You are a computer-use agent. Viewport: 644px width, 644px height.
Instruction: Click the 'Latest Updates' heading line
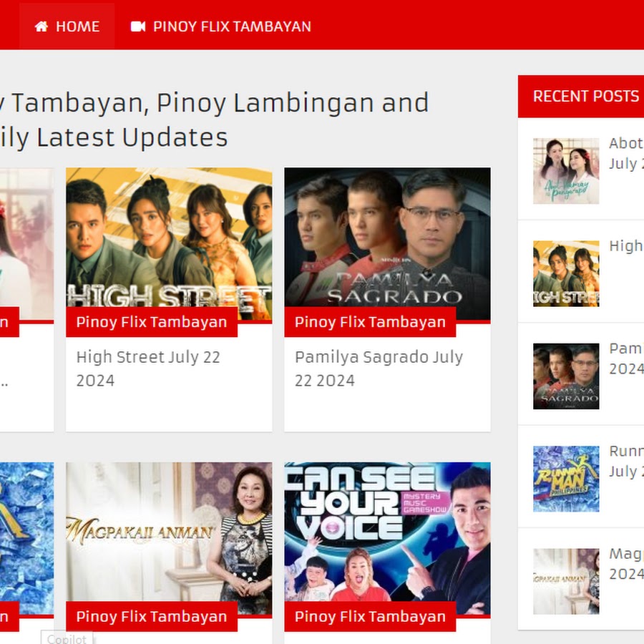click(132, 137)
